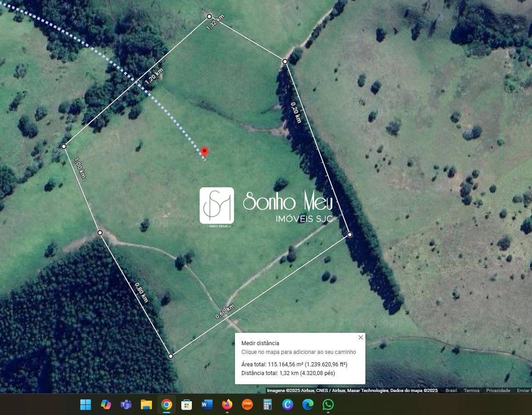The width and height of the screenshot is (532, 415).
Task: Open the Privacidade link in map footer
Action: click(x=498, y=391)
